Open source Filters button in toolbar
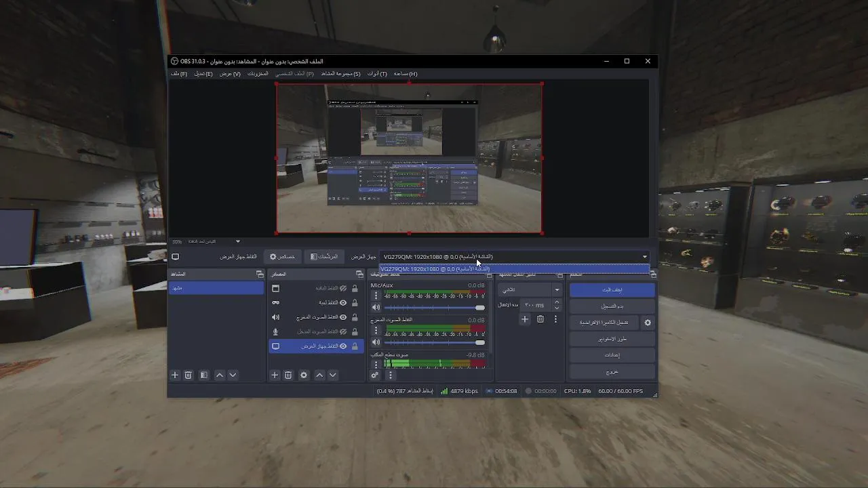The image size is (868, 488). 323,257
